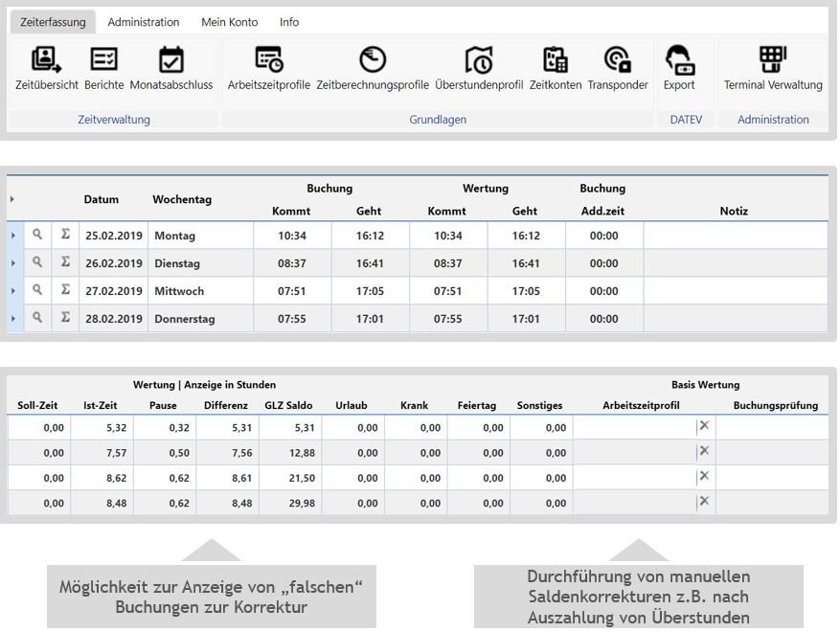Image resolution: width=840 pixels, height=632 pixels.
Task: Launch the DATEV Export icon
Action: point(679,59)
